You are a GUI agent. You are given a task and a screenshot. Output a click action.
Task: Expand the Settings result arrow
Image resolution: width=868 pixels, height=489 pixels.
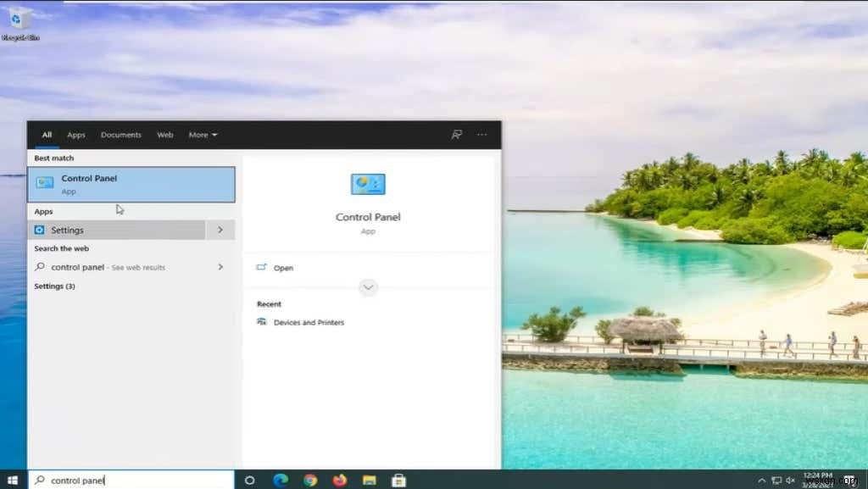(x=220, y=230)
